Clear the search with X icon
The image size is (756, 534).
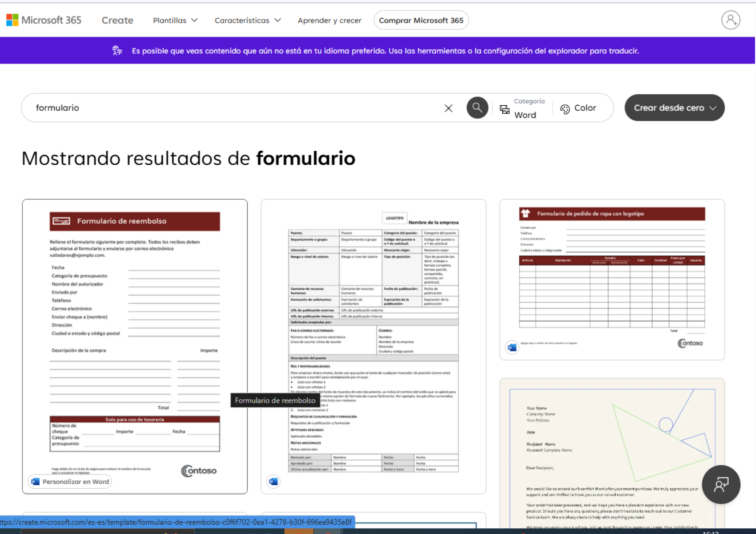click(448, 108)
